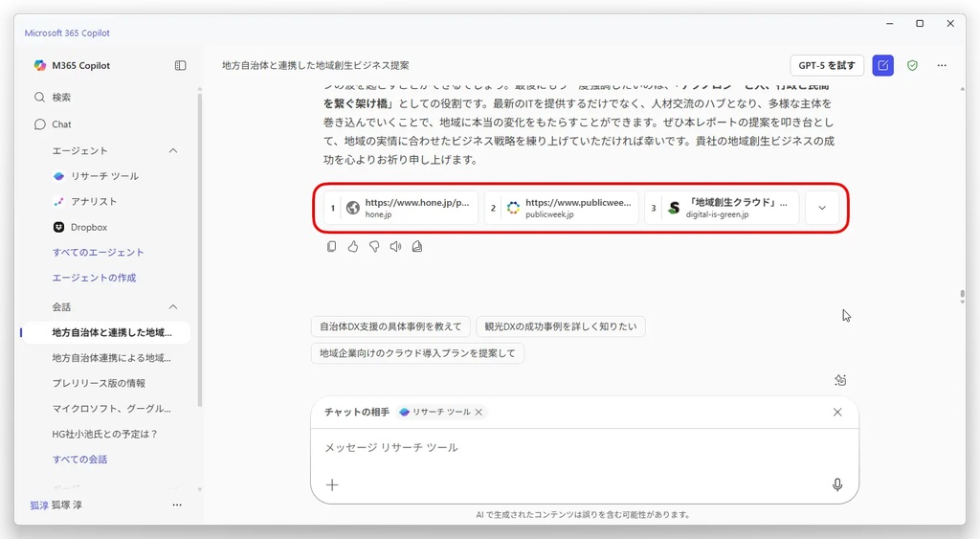Viewport: 980px width, 539px height.
Task: Click the sidebar vertical scrollbar
Action: 200,250
